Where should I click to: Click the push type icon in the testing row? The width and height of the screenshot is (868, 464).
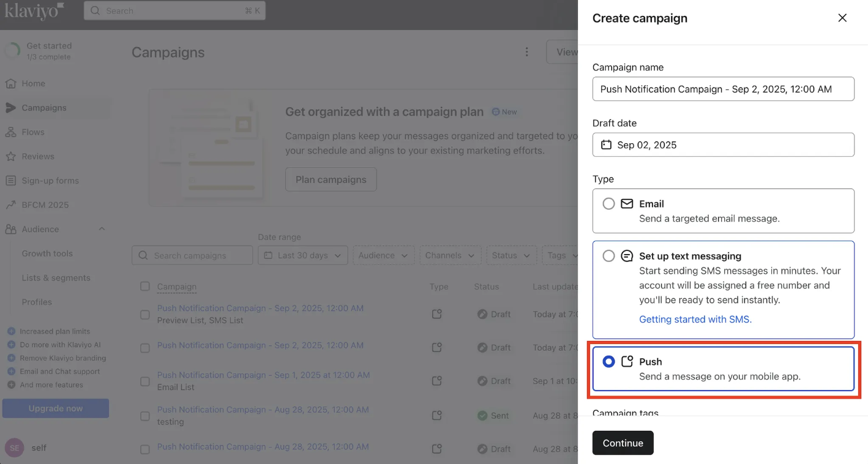[436, 416]
